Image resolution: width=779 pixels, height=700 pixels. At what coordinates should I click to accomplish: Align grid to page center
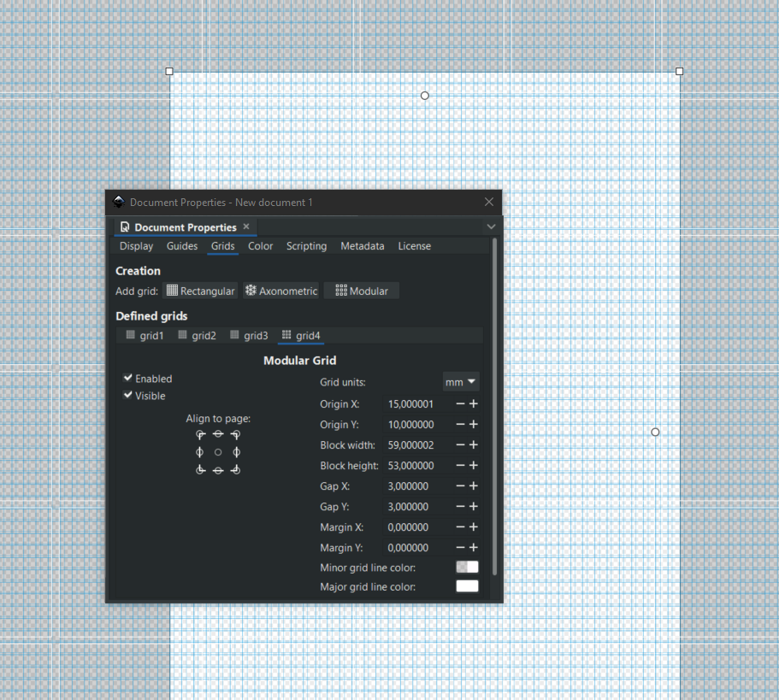click(x=218, y=452)
